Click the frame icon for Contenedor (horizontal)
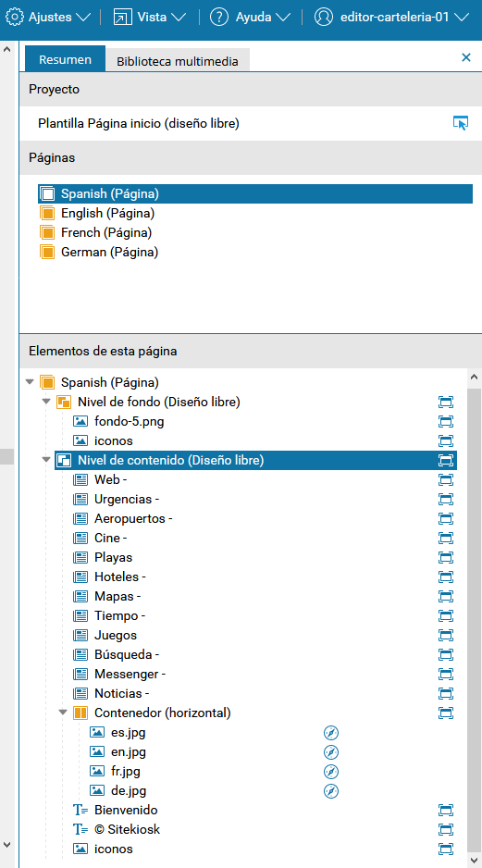The height and width of the screenshot is (868, 482). click(446, 713)
